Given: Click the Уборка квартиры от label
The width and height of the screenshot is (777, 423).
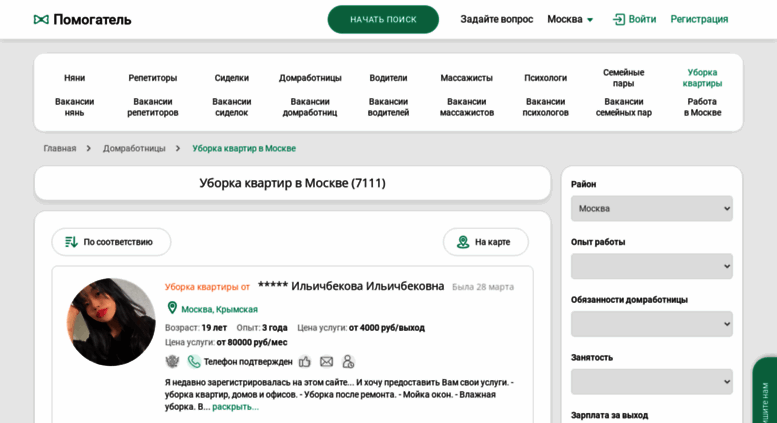Looking at the screenshot, I should (207, 287).
